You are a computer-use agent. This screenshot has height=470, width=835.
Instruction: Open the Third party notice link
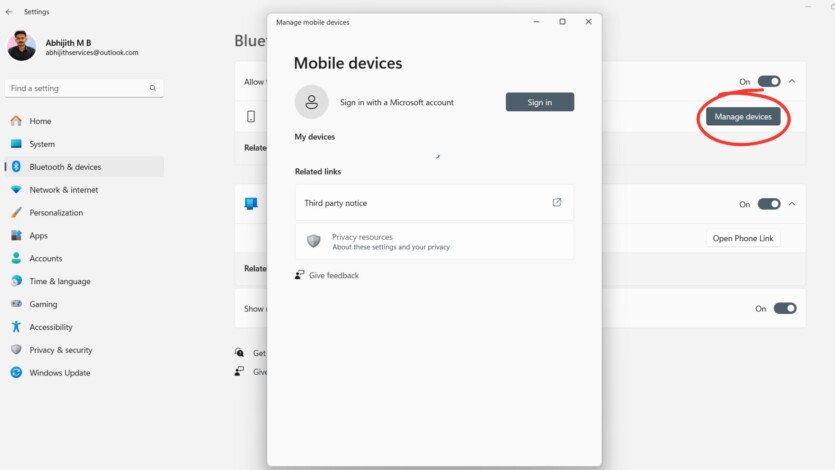(434, 203)
